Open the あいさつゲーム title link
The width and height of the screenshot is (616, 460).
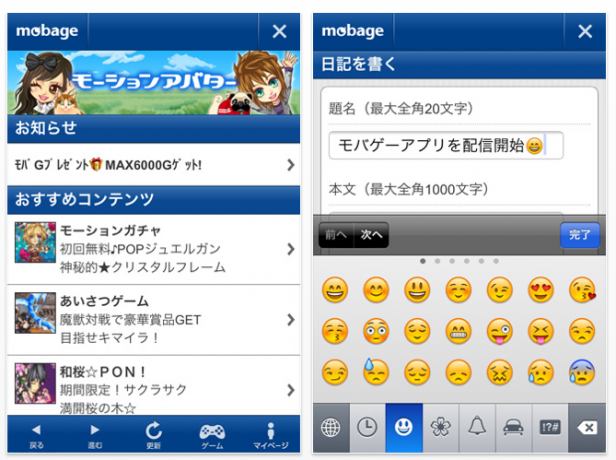(x=104, y=301)
